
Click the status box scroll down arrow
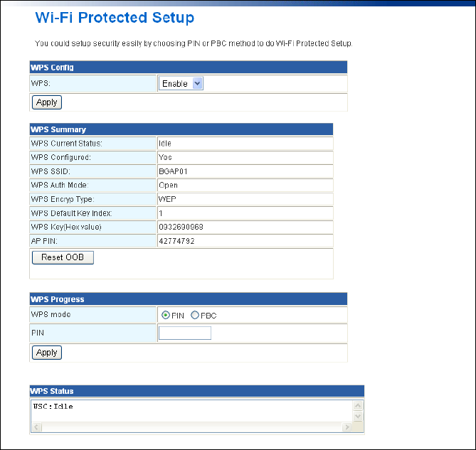(x=358, y=416)
